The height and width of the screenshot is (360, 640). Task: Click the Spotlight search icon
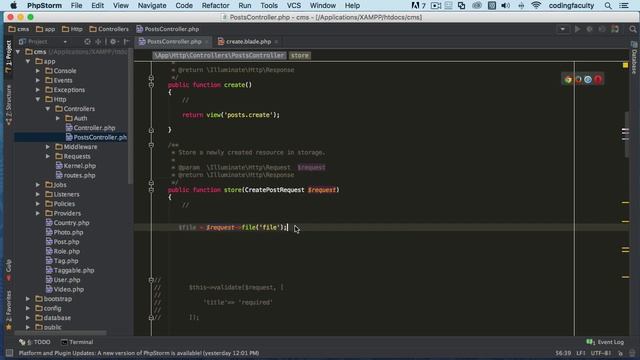608,5
